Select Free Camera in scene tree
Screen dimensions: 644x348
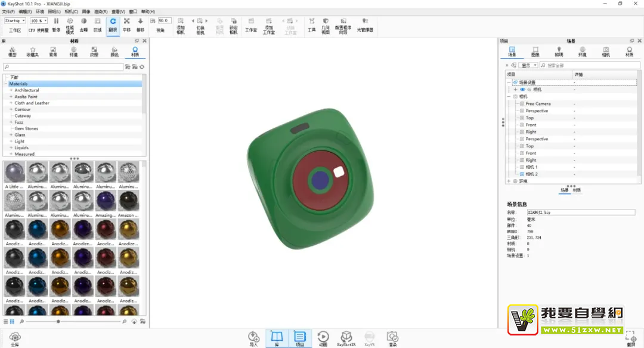click(538, 104)
